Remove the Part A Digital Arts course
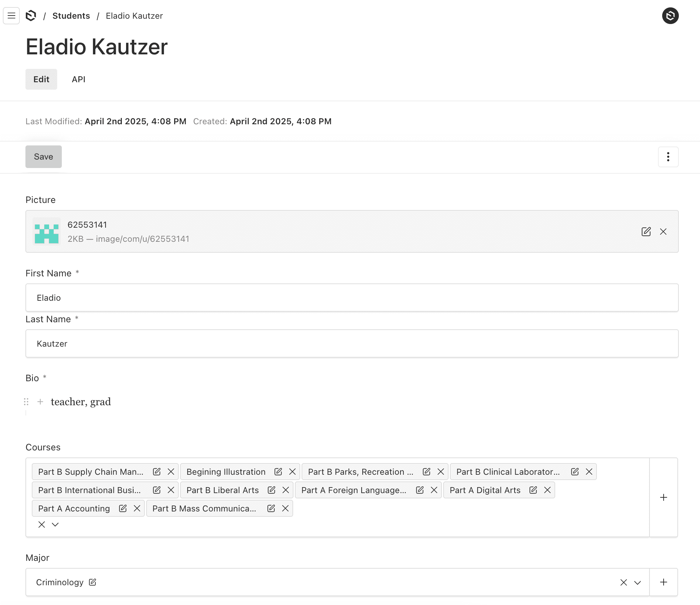 click(x=547, y=490)
